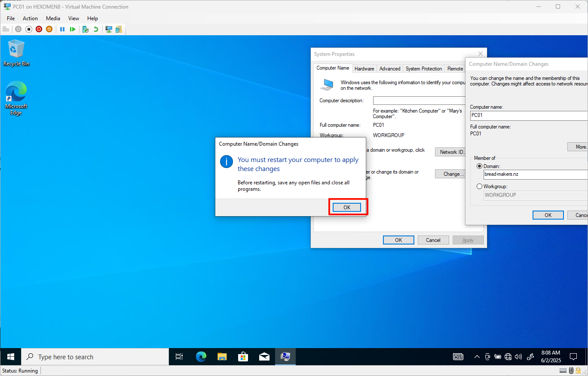The height and width of the screenshot is (376, 588).
Task: Click the Ctrl+Alt+Delete toolbar icon
Action: [x=6, y=29]
